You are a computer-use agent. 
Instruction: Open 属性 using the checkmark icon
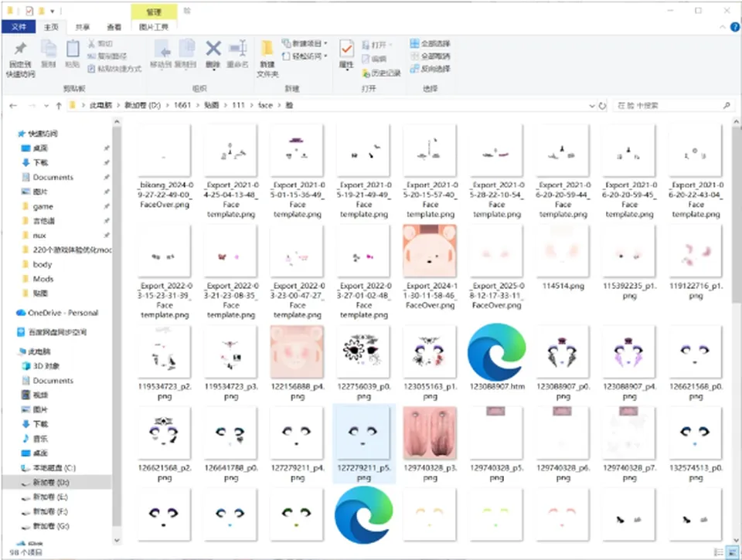coord(346,49)
